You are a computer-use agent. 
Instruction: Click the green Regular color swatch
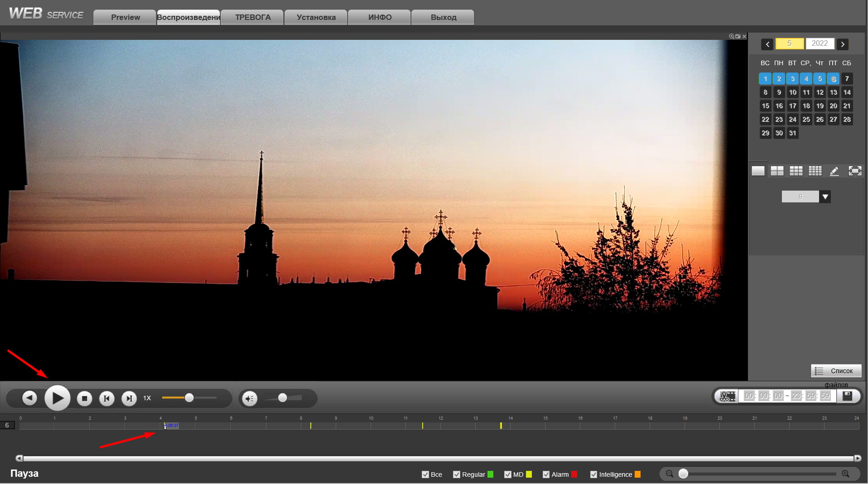point(490,474)
